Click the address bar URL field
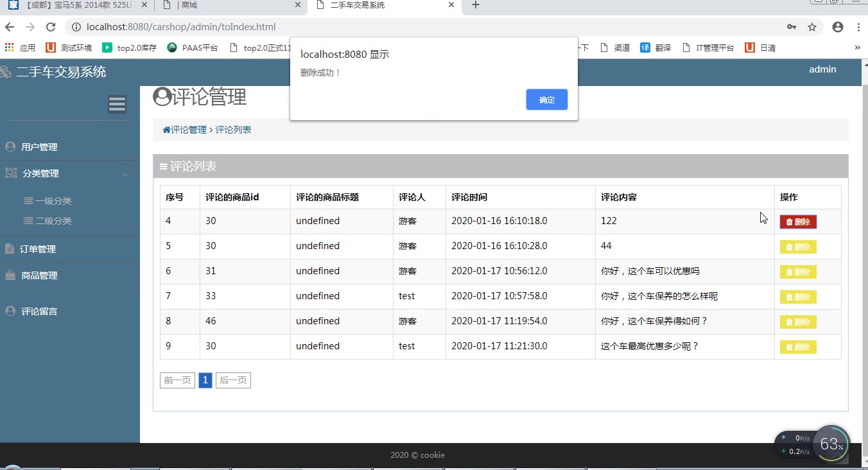The height and width of the screenshot is (470, 868). click(424, 27)
